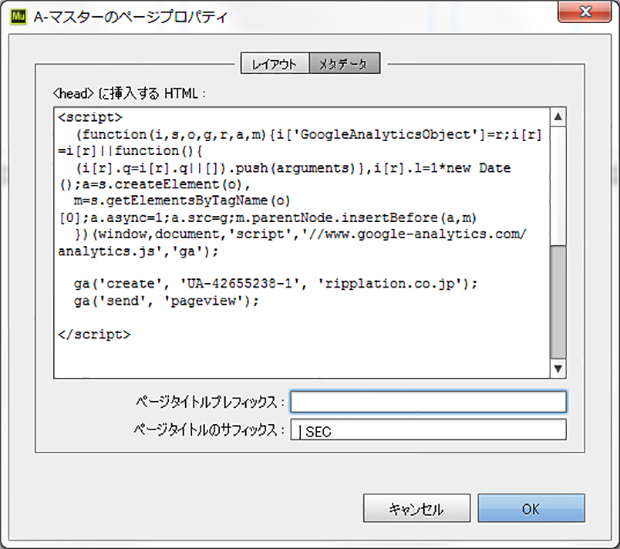Click the <head> に挿入する HTML label

tap(129, 94)
